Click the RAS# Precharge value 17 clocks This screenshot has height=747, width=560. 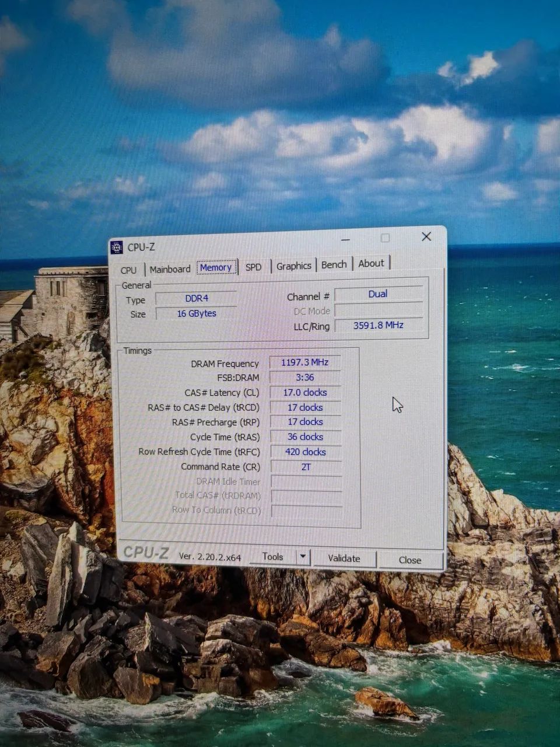305,422
